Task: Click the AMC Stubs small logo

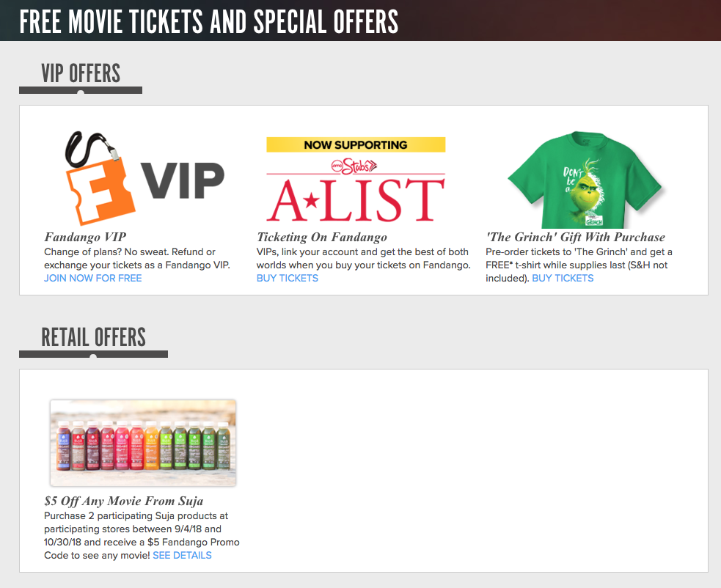Action: tap(354, 166)
